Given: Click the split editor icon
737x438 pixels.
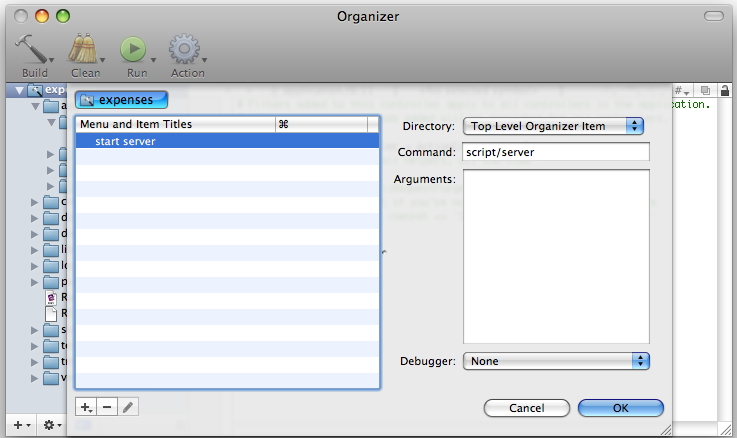Looking at the screenshot, I should [x=705, y=90].
